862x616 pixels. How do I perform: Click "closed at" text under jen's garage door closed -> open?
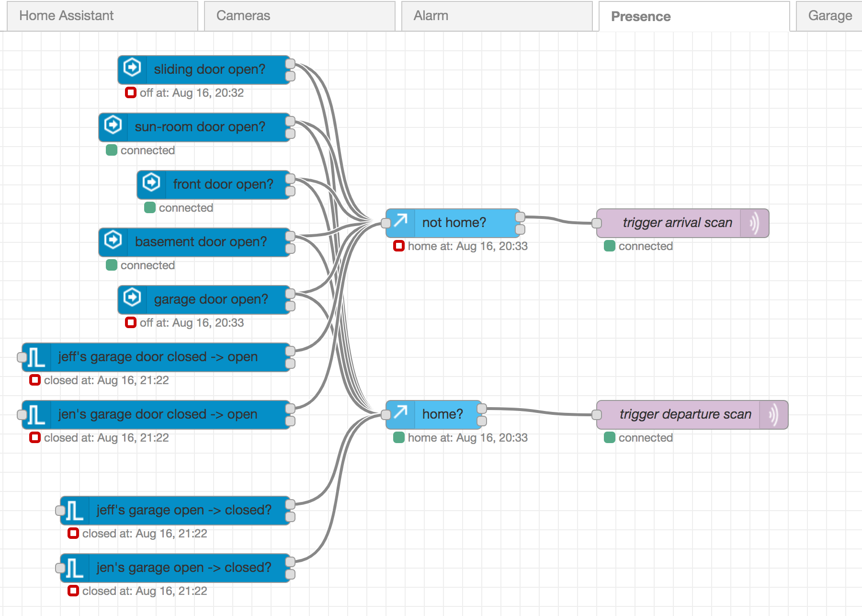pos(106,438)
